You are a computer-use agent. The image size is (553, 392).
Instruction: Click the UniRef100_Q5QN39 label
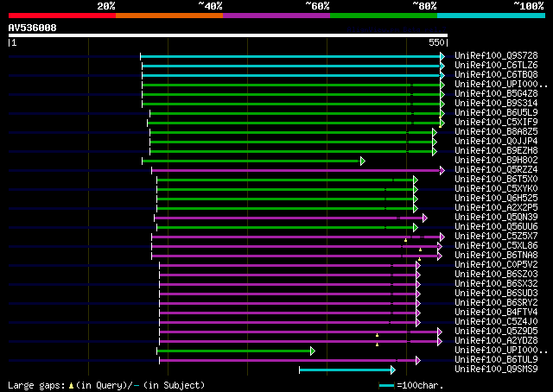coord(496,218)
